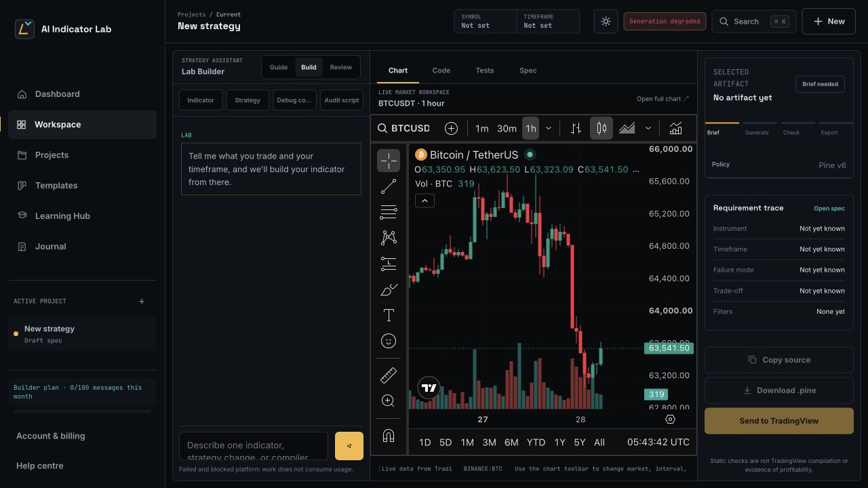Click the Audit script chip

coord(342,100)
